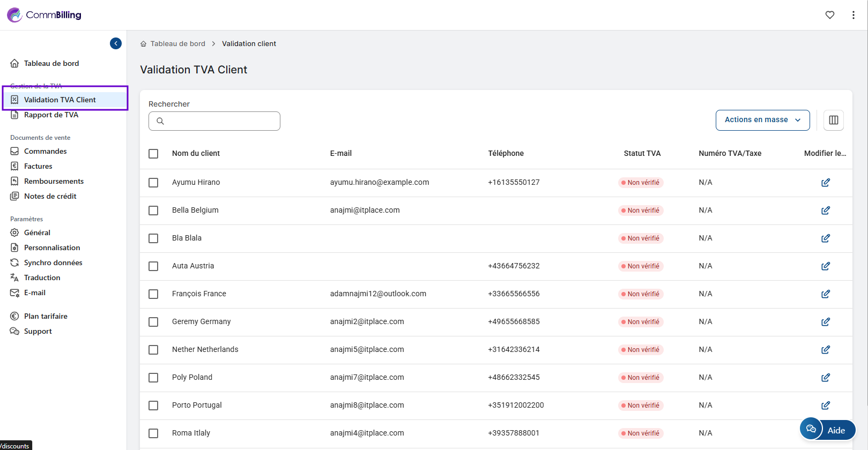Open Rapport de TVA in sidebar
The height and width of the screenshot is (450, 868).
pos(51,115)
